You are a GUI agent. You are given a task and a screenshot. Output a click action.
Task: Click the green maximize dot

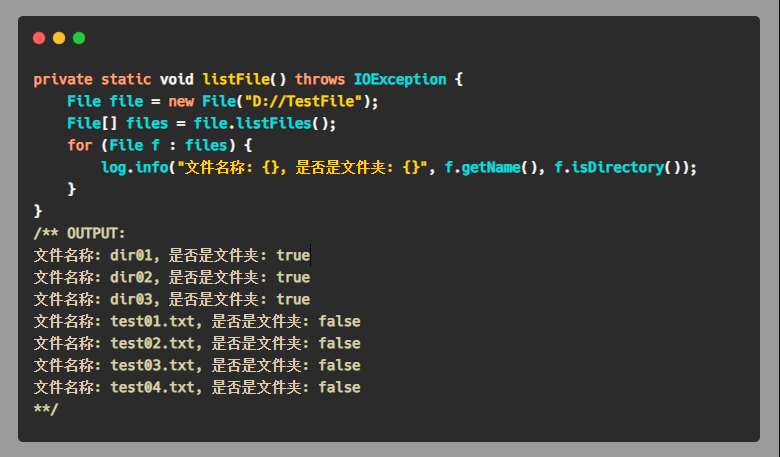tap(79, 38)
